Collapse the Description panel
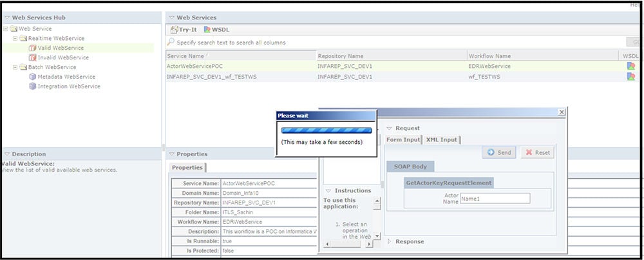Screen dimensions: 644x260 click(7, 154)
